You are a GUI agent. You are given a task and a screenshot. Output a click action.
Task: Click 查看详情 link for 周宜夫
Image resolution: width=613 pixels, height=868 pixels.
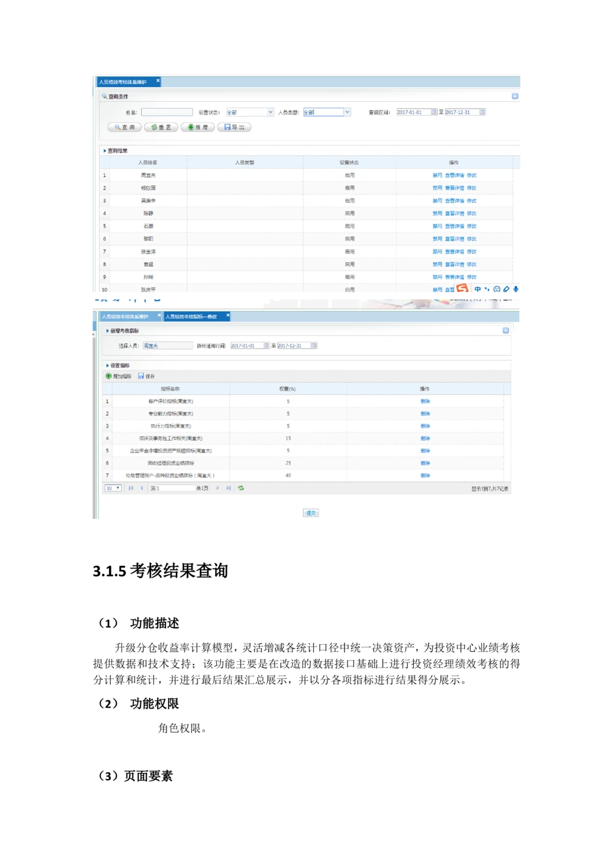[454, 175]
